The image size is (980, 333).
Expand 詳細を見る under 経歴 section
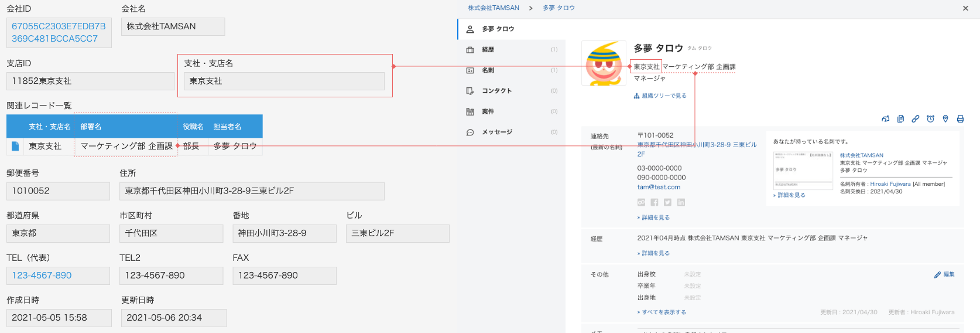pyautogui.click(x=655, y=253)
